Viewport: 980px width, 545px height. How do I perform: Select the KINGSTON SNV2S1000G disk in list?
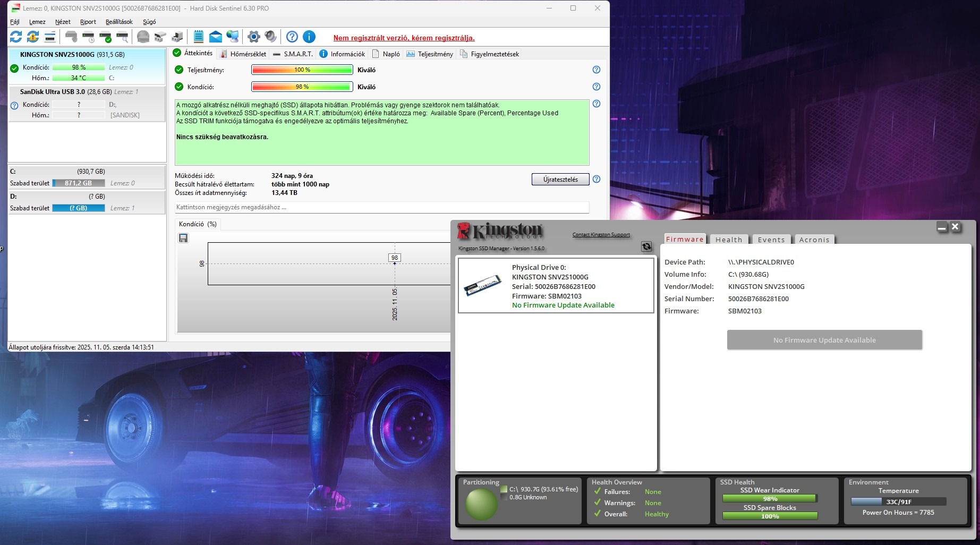87,66
